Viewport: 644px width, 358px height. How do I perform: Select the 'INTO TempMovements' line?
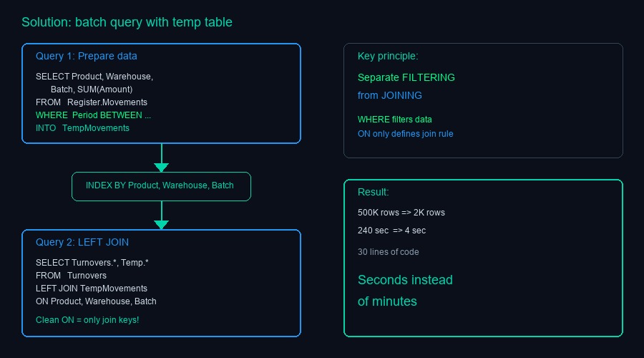(82, 128)
